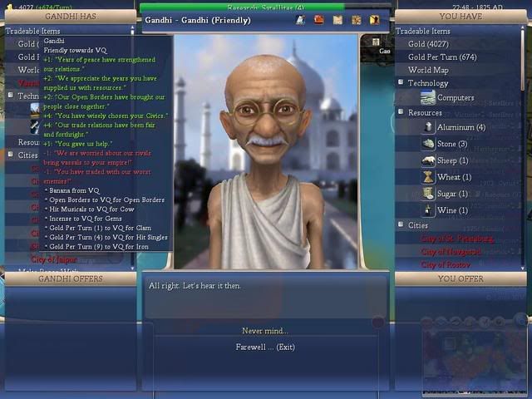This screenshot has height=399, width=532.
Task: Click City of Jaipur in Gandhi's list
Action: 54,259
